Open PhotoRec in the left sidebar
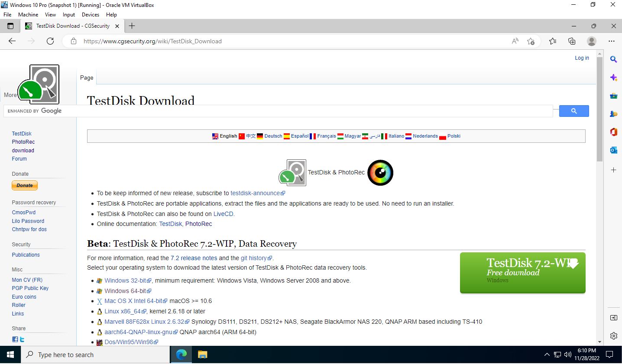The height and width of the screenshot is (364, 622). [23, 142]
